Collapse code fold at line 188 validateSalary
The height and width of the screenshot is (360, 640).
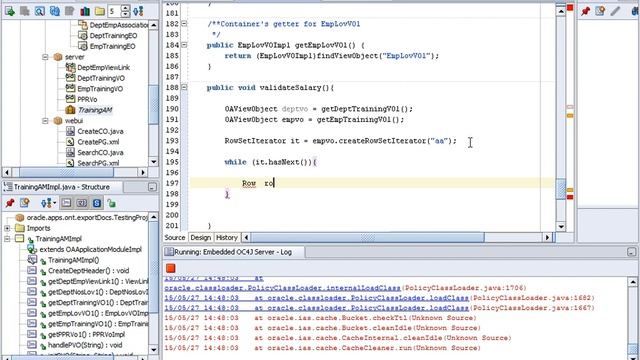pos(184,87)
